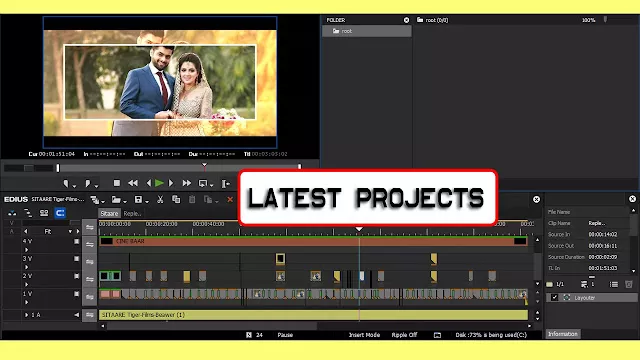Toggle audio mute speaker on 1 A track

click(x=76, y=315)
